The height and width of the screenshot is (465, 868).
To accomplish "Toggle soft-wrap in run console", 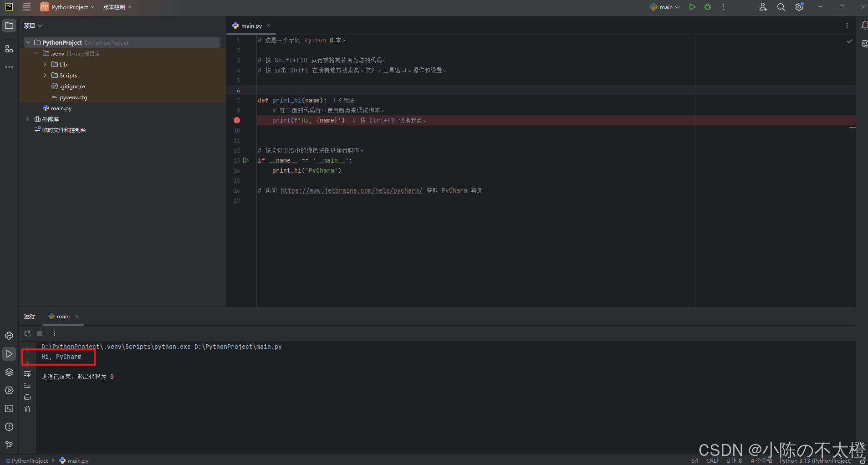I will click(27, 373).
